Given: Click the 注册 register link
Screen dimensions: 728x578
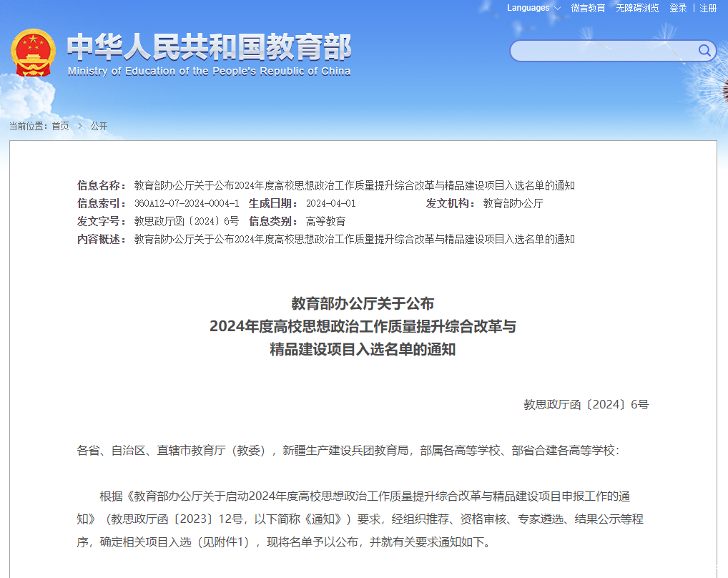Looking at the screenshot, I should (x=708, y=8).
